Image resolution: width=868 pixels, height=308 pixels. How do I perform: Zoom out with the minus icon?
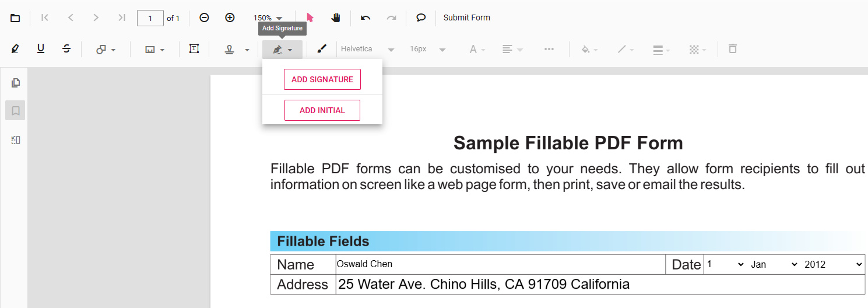204,18
